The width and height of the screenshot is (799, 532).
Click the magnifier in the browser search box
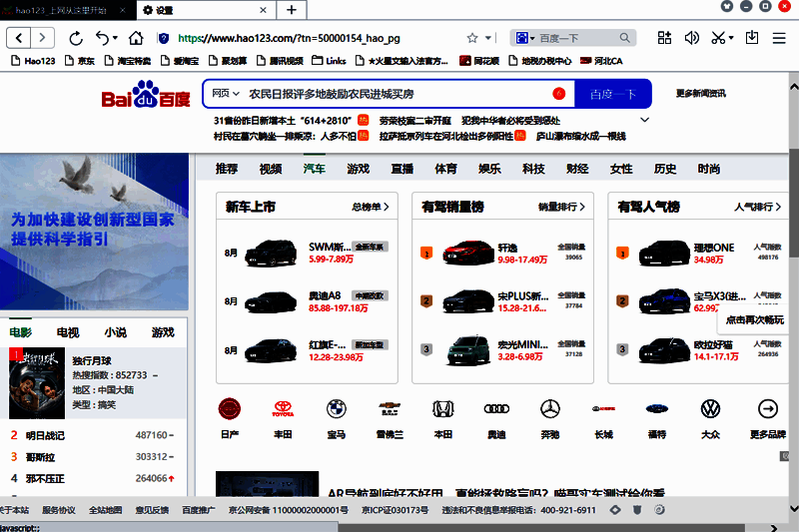(x=625, y=38)
